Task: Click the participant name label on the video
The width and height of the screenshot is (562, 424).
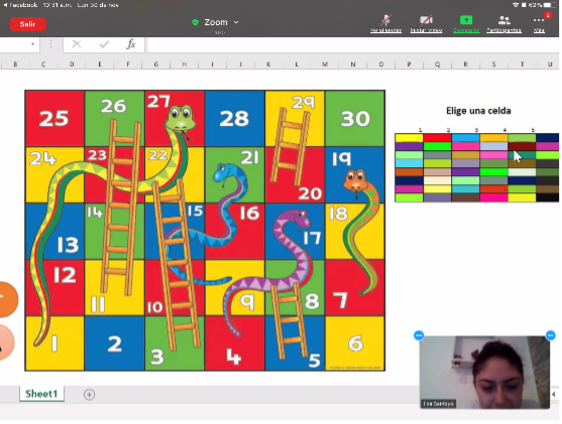Action: click(x=438, y=404)
